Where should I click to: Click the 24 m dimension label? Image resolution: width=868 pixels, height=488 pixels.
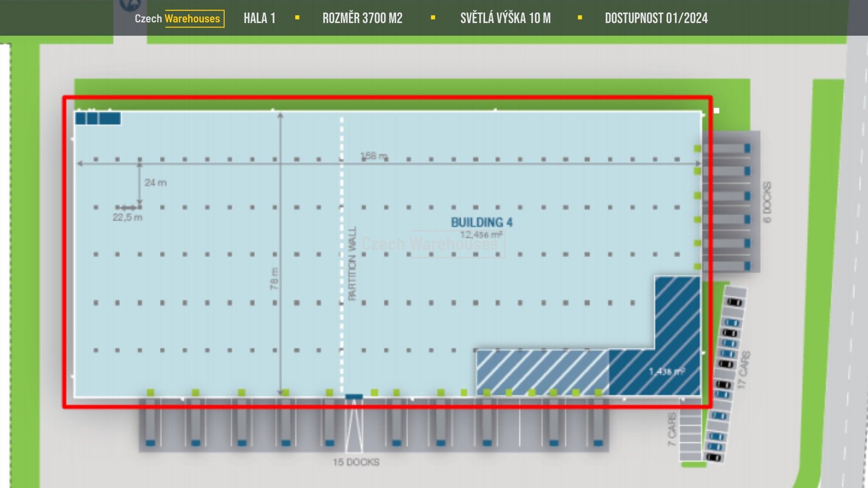156,183
